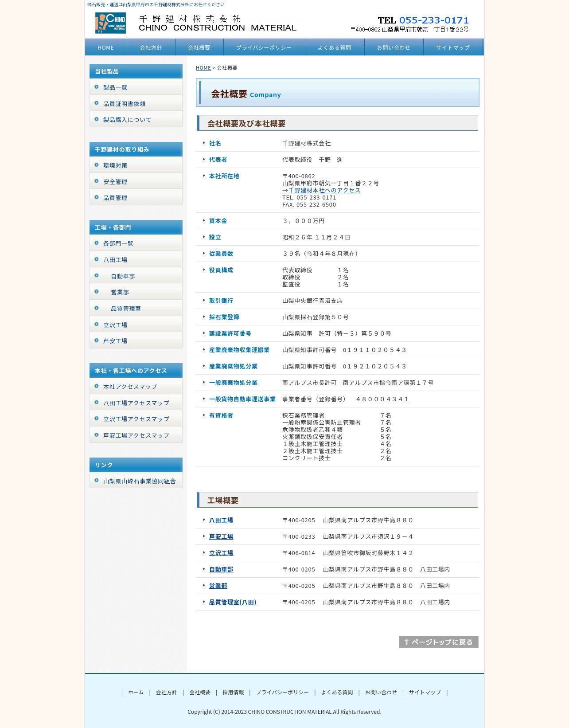Image resolution: width=569 pixels, height=728 pixels.
Task: Open the 立沢工場 link in 工場概要
Action: [221, 553]
